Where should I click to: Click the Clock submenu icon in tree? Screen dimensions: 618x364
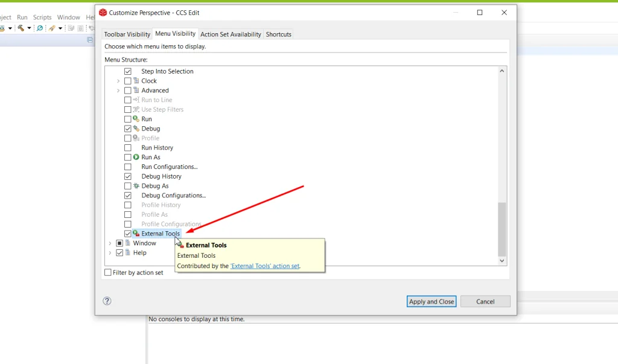coord(136,81)
